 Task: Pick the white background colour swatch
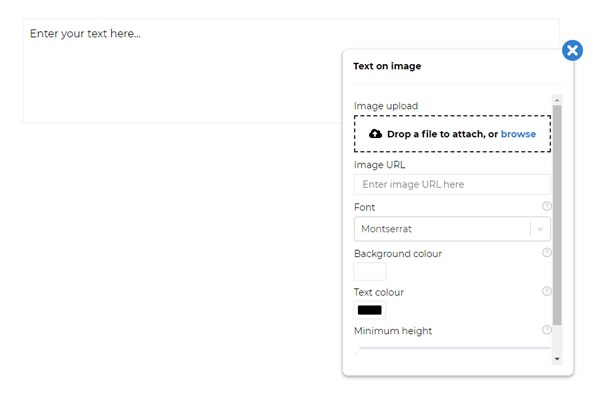tap(369, 272)
